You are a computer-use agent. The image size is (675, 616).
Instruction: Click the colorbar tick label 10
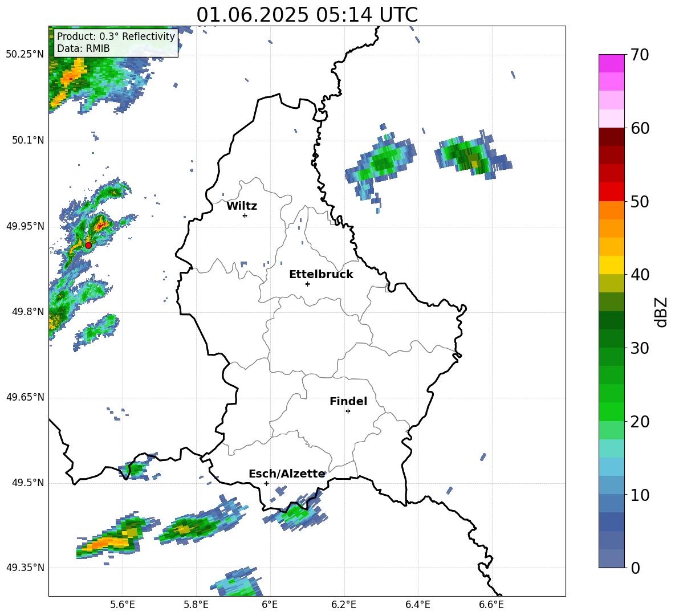point(640,495)
